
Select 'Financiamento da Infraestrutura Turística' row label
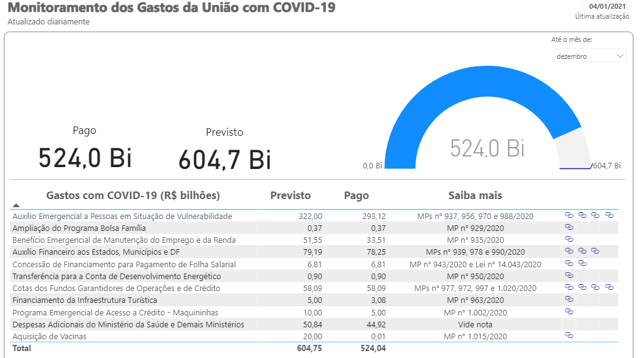85,300
